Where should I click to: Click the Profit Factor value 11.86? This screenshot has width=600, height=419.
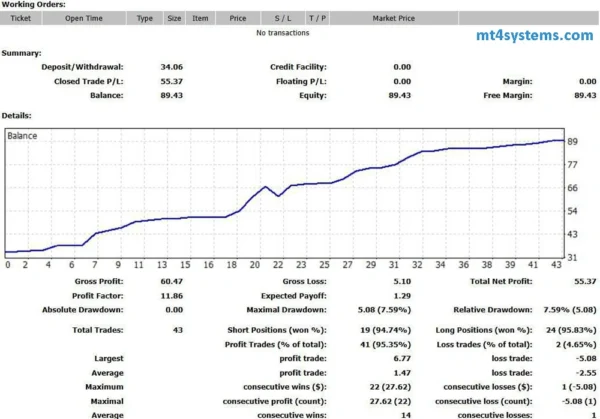[171, 297]
